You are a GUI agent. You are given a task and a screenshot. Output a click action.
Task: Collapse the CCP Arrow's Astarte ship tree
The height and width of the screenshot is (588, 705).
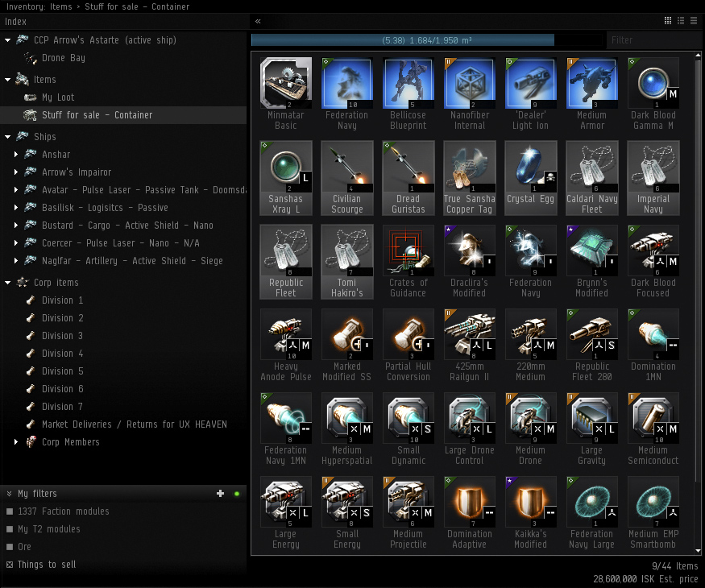point(7,40)
